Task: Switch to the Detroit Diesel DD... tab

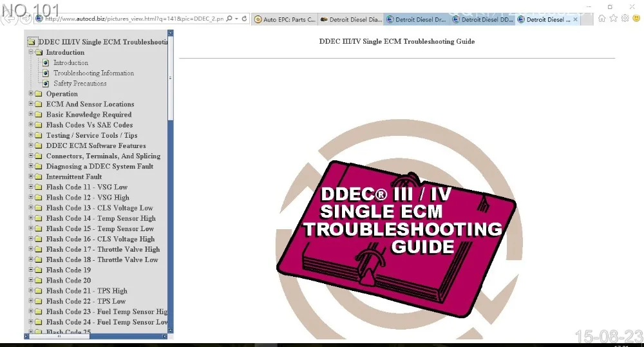Action: coord(482,19)
